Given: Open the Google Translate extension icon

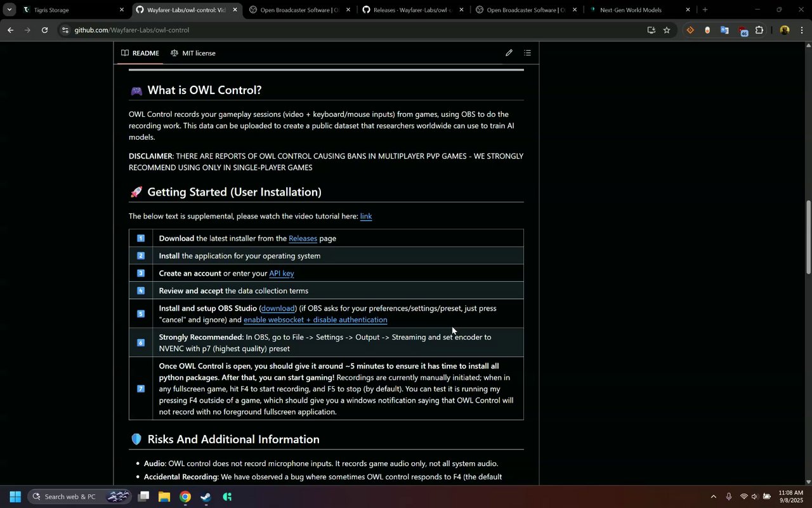Looking at the screenshot, I should coord(724,30).
